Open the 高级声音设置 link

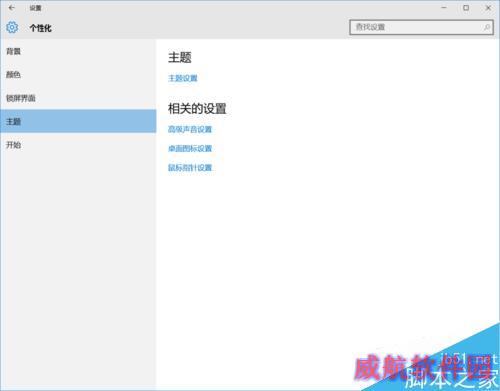pos(190,129)
